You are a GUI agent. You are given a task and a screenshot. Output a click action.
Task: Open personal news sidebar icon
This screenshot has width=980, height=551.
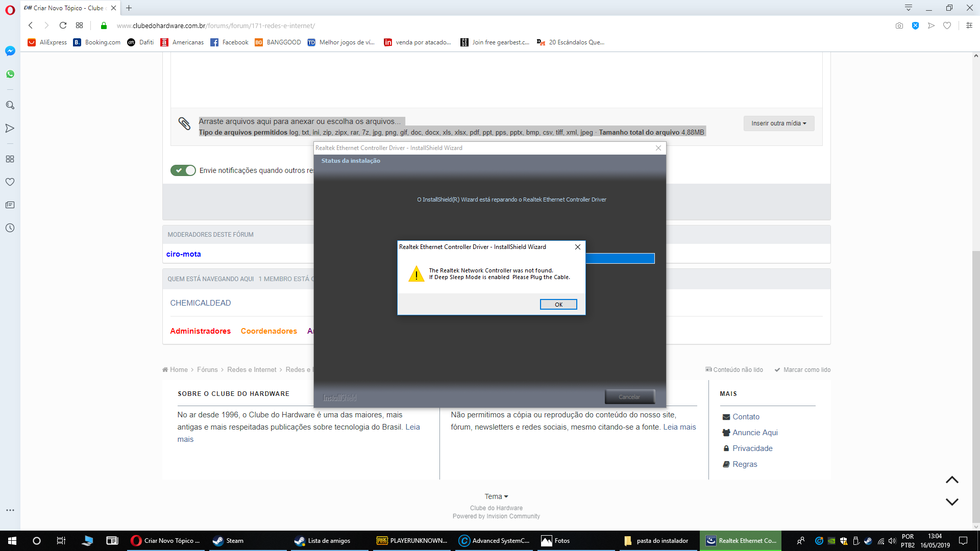pyautogui.click(x=10, y=205)
